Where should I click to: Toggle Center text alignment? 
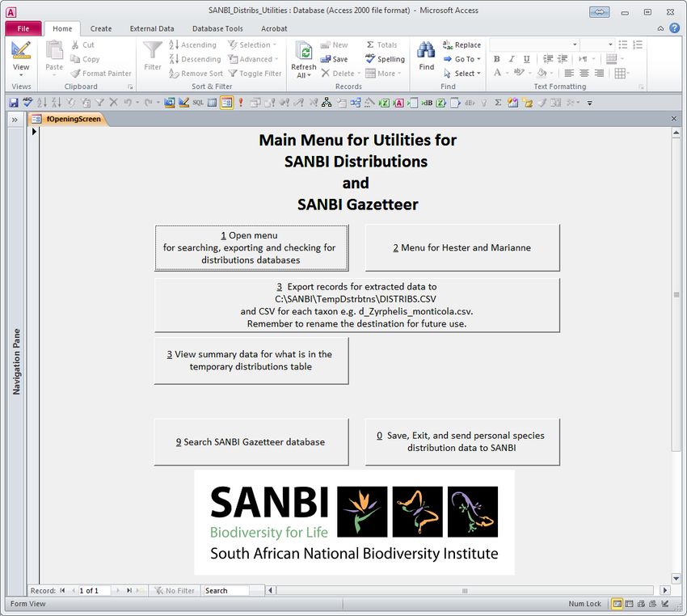point(584,74)
